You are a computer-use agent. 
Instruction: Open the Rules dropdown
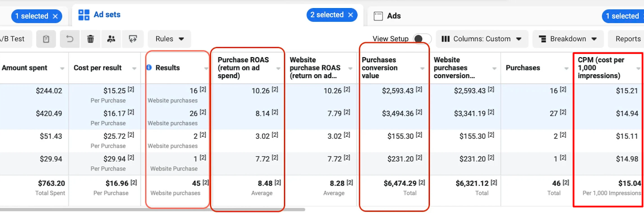pos(169,39)
